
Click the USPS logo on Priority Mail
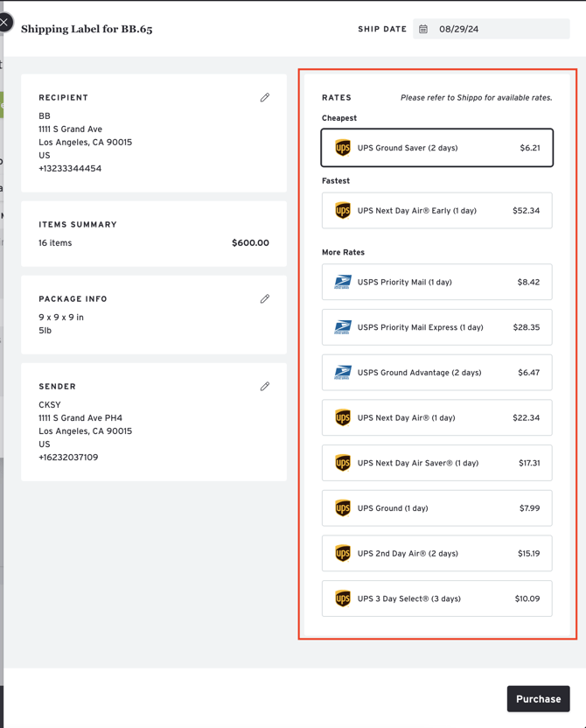click(343, 283)
